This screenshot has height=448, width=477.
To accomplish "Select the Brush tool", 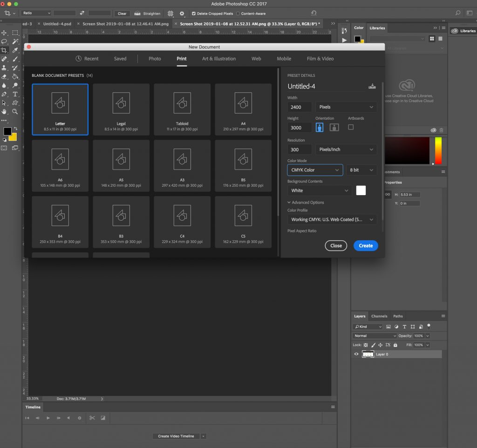I will coord(14,59).
